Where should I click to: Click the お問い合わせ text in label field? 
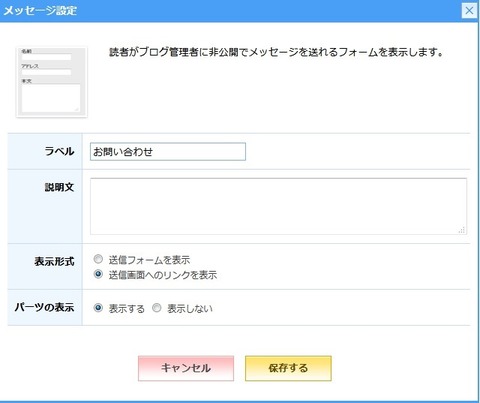click(x=123, y=152)
